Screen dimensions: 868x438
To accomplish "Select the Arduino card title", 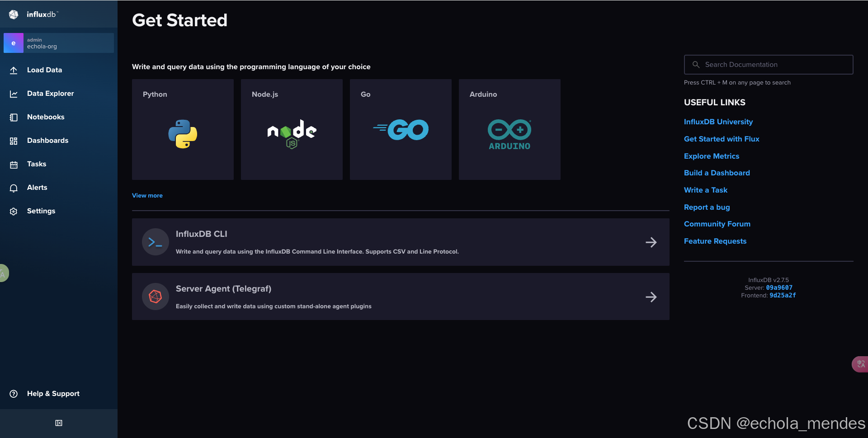I will 483,94.
